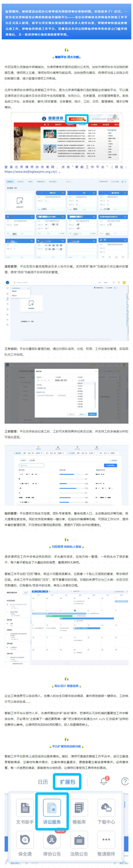This screenshot has height=868, width=133.
Task: Click the 下载中心 download center icon
Action: pyautogui.click(x=106, y=807)
